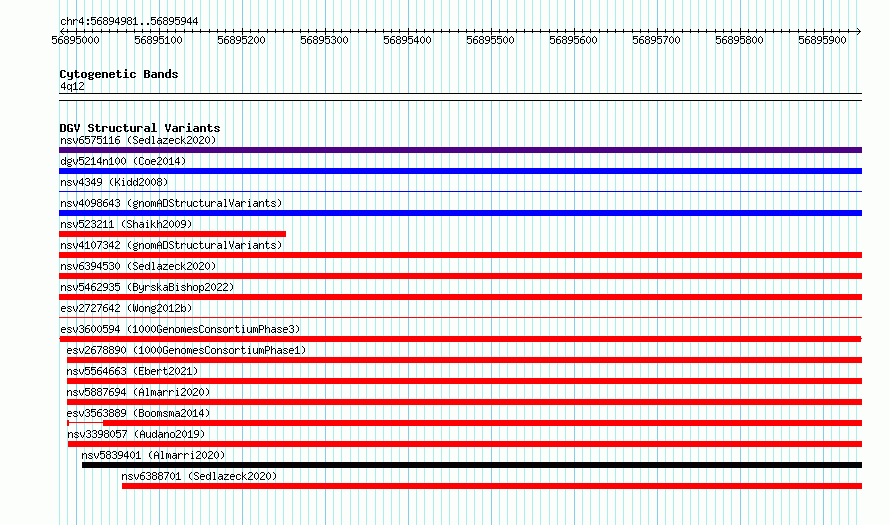
Task: Click the Cytogenetic Bands track title
Action: click(119, 74)
